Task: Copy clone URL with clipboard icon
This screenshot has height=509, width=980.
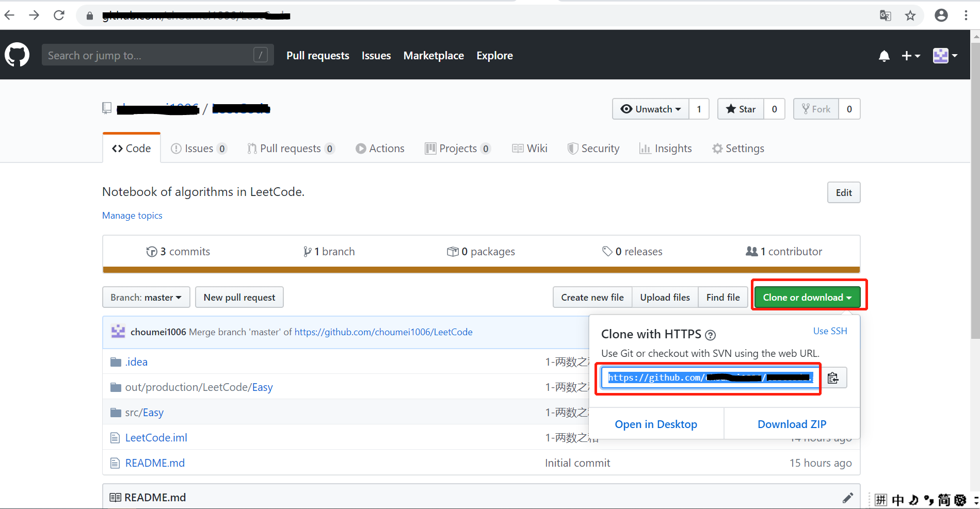Action: point(833,378)
